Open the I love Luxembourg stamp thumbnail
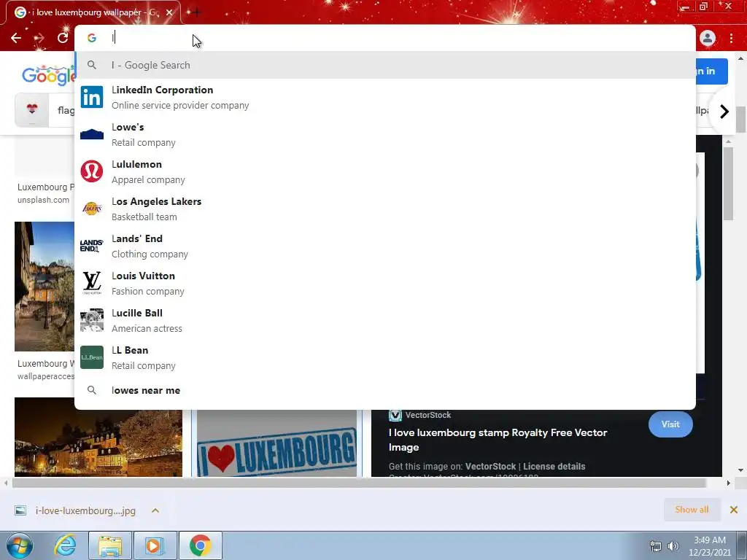This screenshot has width=747, height=560. coord(276,443)
